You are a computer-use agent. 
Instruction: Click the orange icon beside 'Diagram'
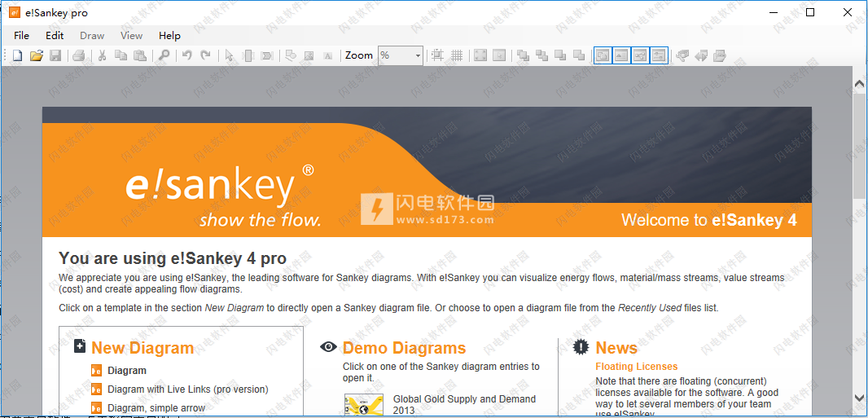(96, 371)
